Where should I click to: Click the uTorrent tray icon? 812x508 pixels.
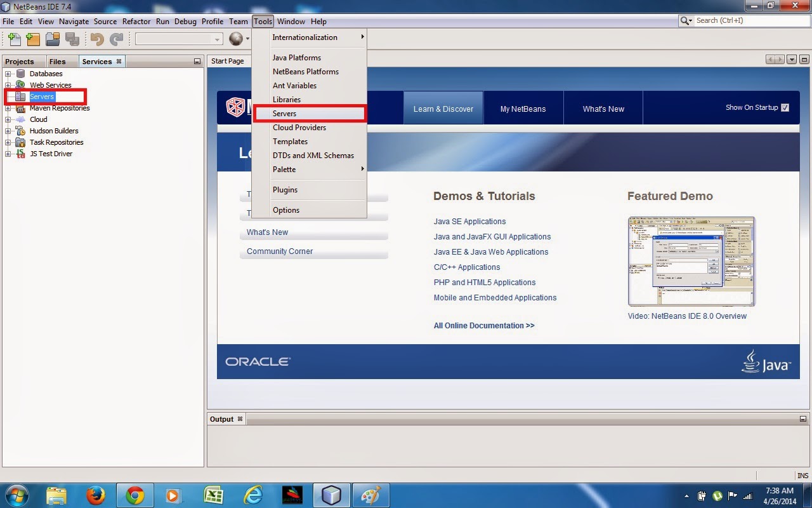click(x=717, y=495)
